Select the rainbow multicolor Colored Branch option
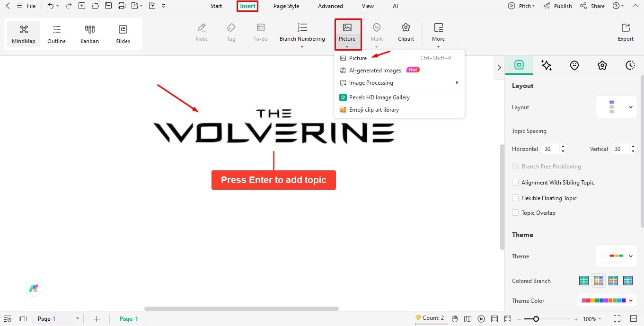This screenshot has height=326, width=644. tap(599, 281)
